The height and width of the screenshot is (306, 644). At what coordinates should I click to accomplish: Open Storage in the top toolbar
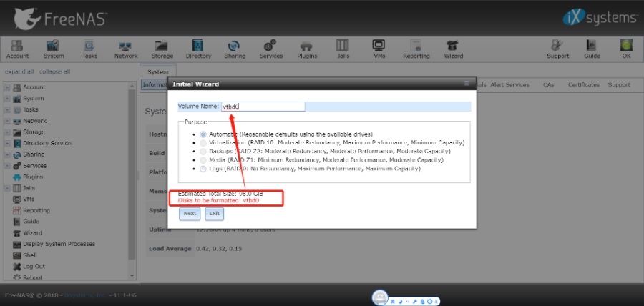162,49
